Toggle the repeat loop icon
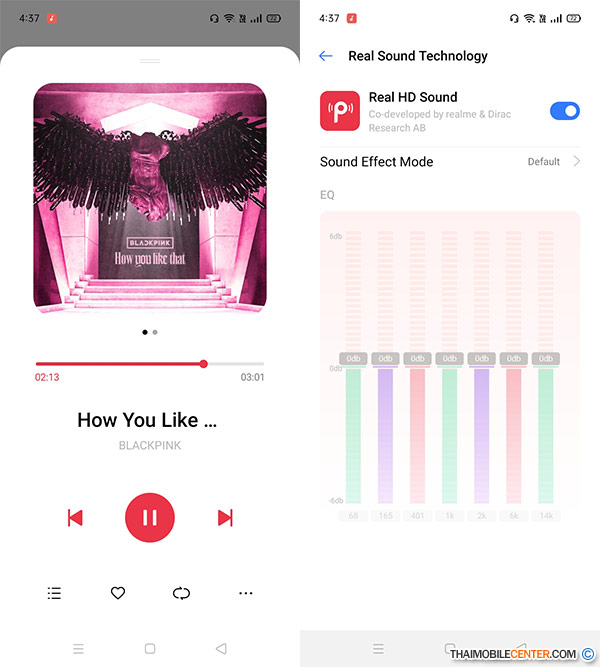The image size is (600, 667). coord(181,593)
